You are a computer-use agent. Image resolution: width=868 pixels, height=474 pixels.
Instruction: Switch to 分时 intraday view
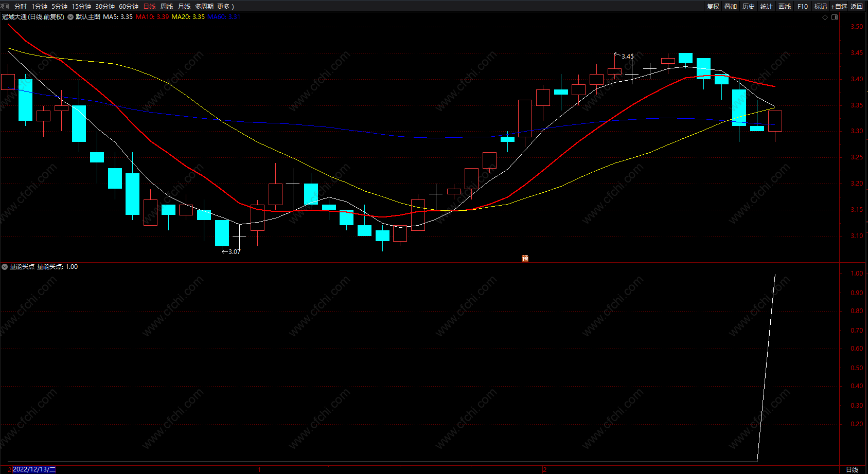pyautogui.click(x=21, y=7)
